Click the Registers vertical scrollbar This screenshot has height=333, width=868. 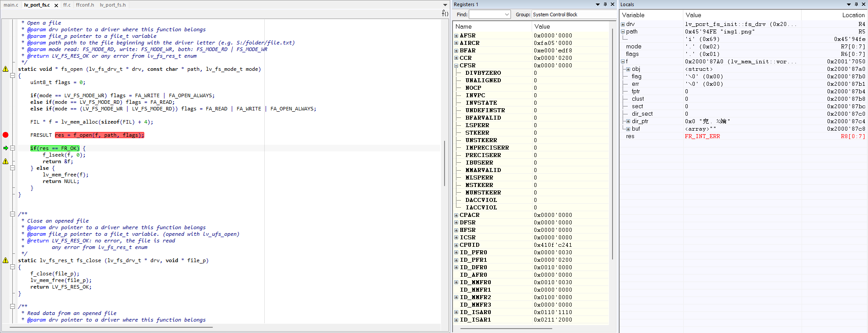coord(613,144)
